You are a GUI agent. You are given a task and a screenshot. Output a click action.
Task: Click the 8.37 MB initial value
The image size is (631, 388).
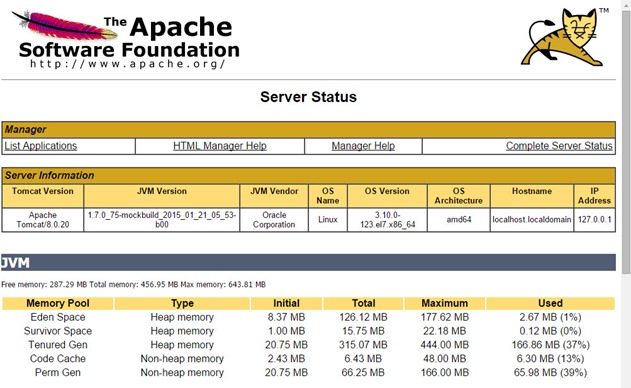pos(287,317)
